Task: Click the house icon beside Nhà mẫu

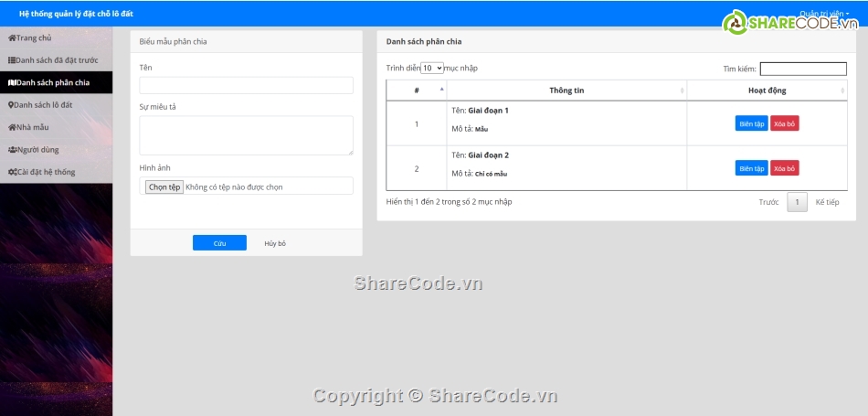Action: tap(12, 127)
